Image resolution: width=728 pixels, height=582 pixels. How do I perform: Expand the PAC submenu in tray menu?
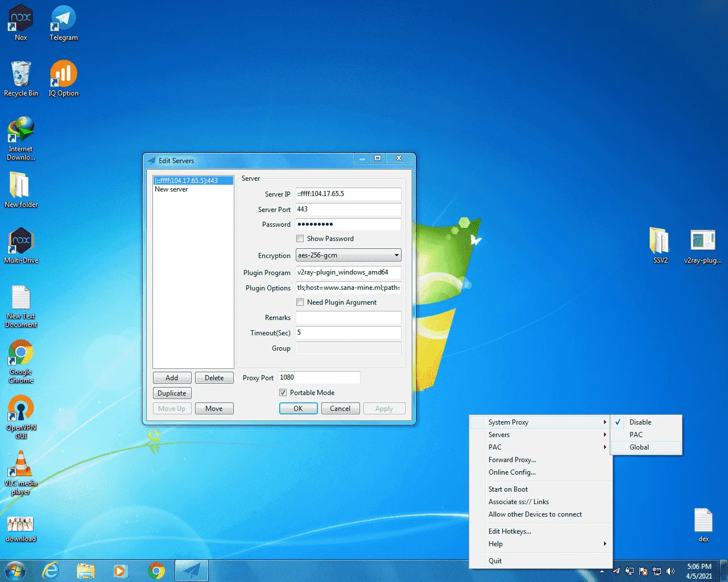[541, 447]
